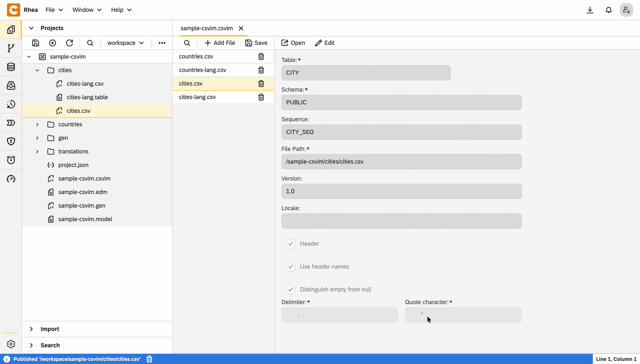Collapse the cities folder
Image resolution: width=640 pixels, height=364 pixels.
tap(38, 70)
